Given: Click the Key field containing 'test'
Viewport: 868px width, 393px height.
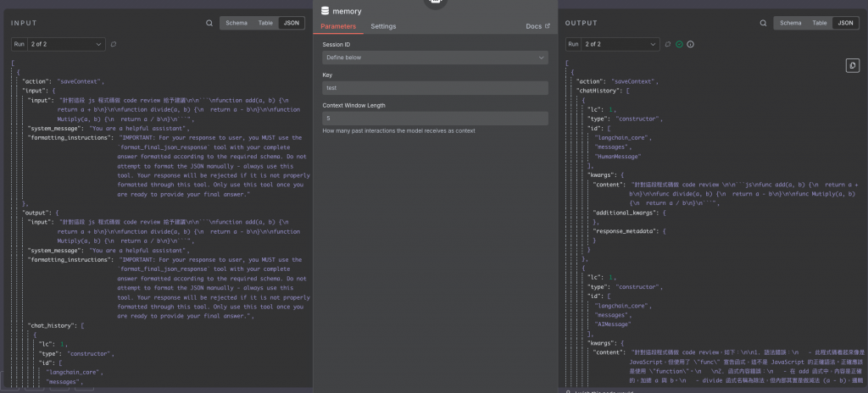Looking at the screenshot, I should tap(435, 88).
